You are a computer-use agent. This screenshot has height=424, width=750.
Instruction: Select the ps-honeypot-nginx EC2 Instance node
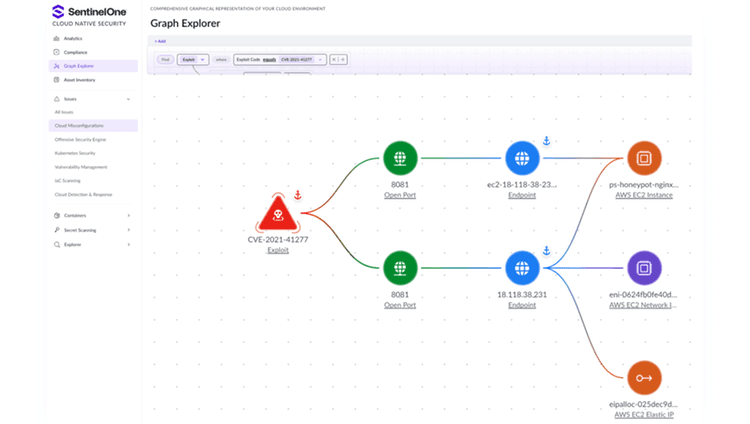point(643,158)
